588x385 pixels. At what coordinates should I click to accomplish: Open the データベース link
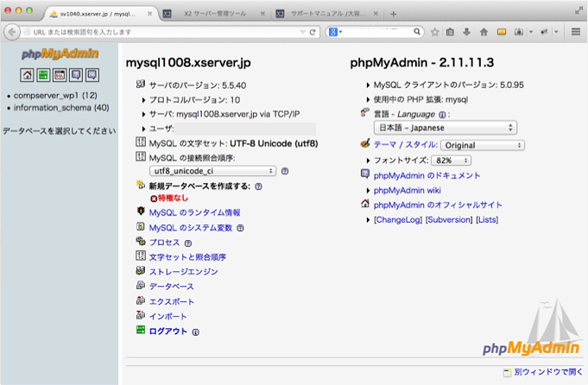click(x=171, y=287)
